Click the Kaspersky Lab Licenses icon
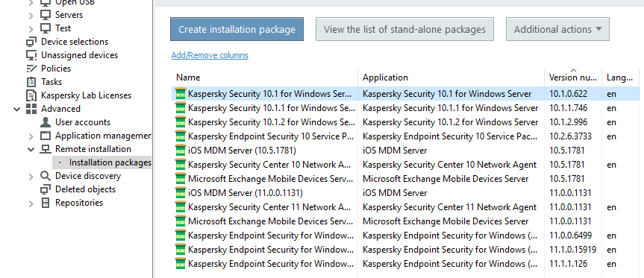This screenshot has width=644, height=278. (31, 95)
